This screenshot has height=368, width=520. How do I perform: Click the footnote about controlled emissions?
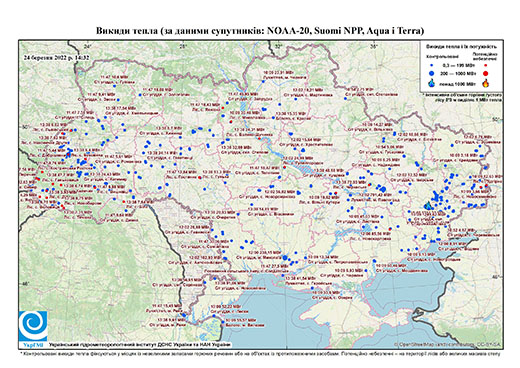[x=260, y=353]
